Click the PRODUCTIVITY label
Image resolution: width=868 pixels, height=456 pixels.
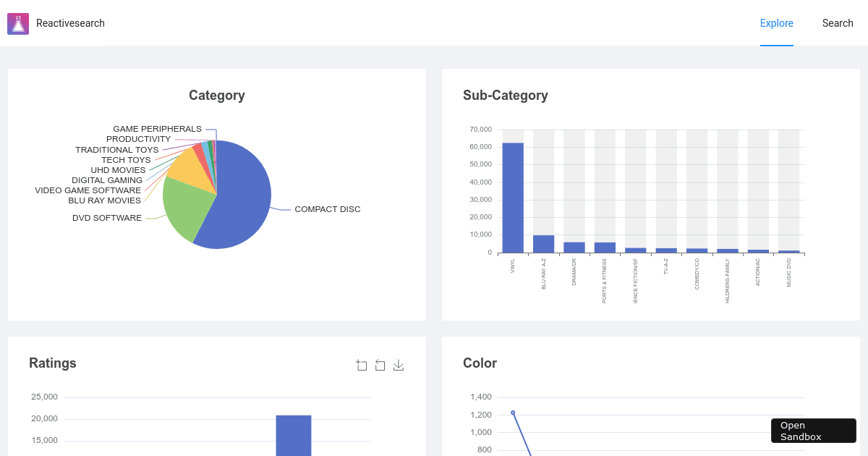tap(139, 138)
